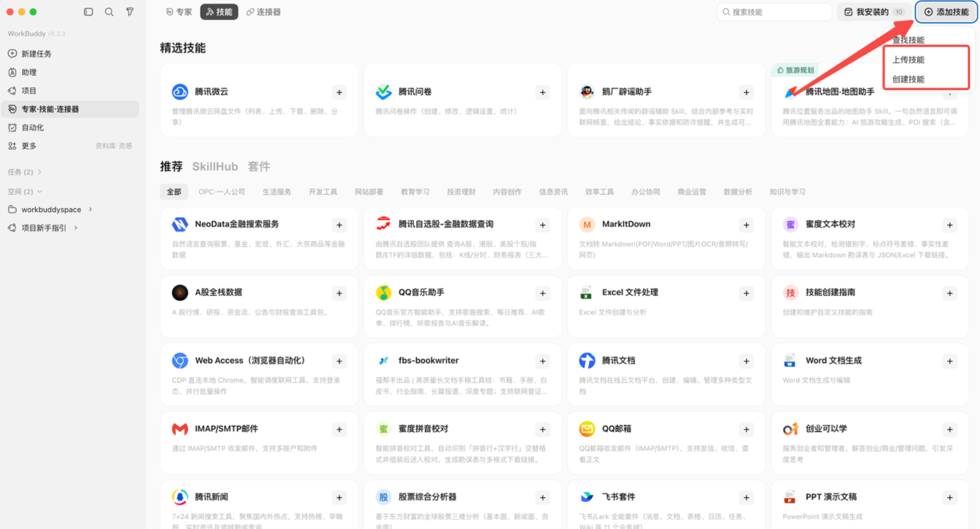Click the 腾讯自选股 red chart icon
The height and width of the screenshot is (529, 980).
384,224
